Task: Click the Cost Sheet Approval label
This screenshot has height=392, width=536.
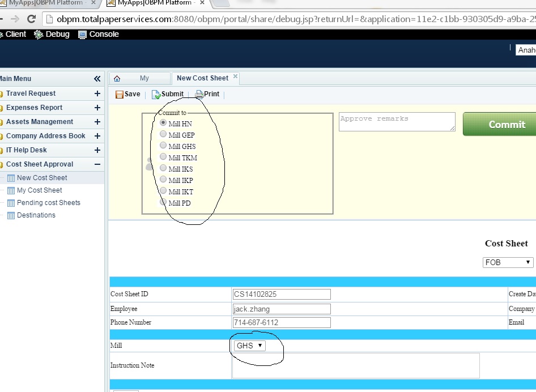Action: 40,164
